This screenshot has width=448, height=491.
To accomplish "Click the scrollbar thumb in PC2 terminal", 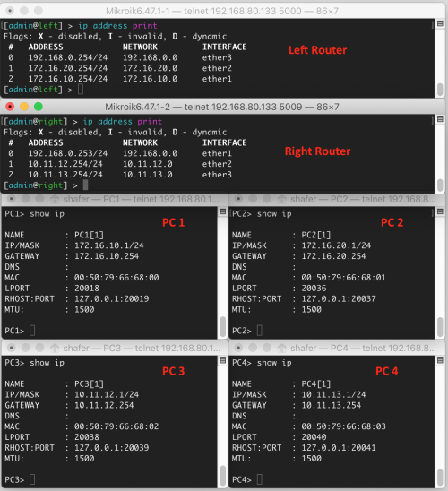I will 440,327.
